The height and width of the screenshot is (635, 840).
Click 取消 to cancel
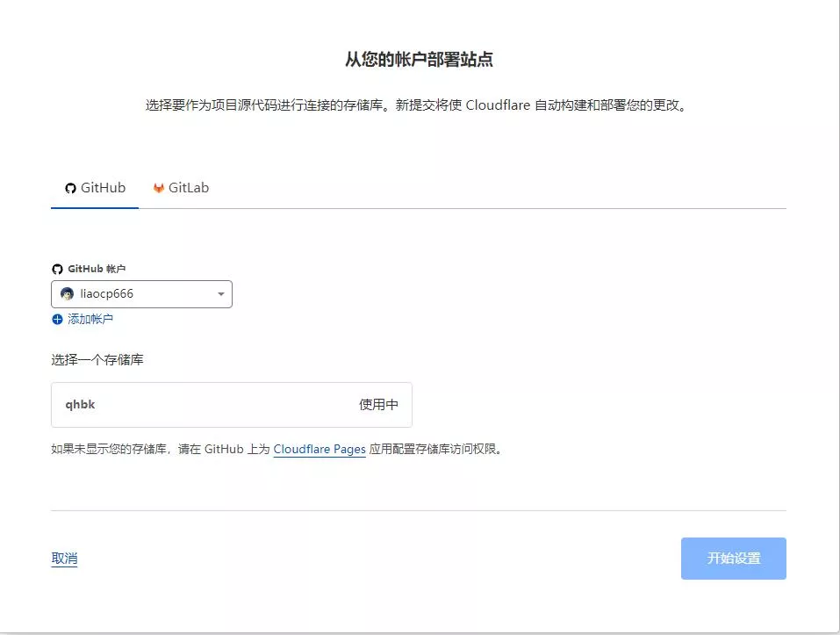[64, 559]
